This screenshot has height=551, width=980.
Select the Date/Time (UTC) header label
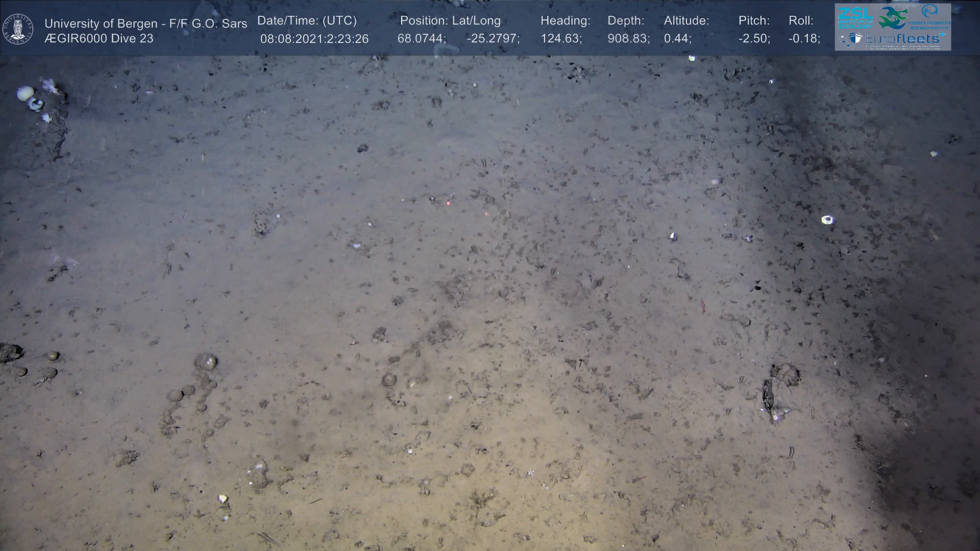(307, 21)
